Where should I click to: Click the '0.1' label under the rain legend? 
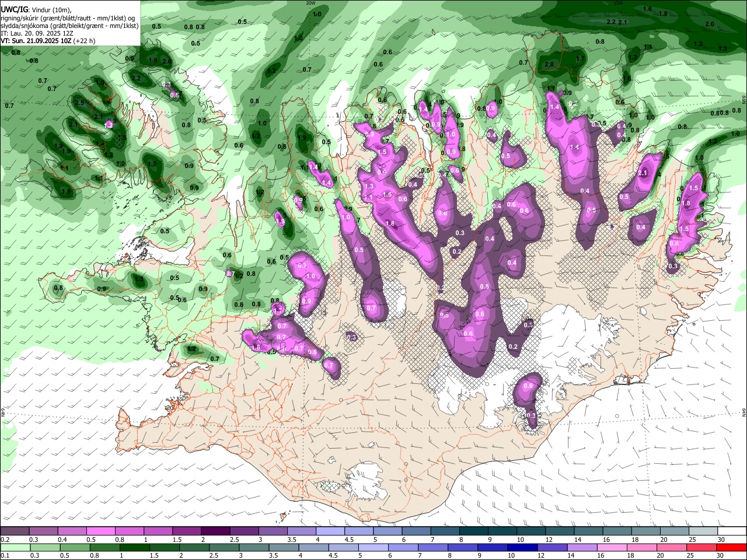click(x=5, y=555)
